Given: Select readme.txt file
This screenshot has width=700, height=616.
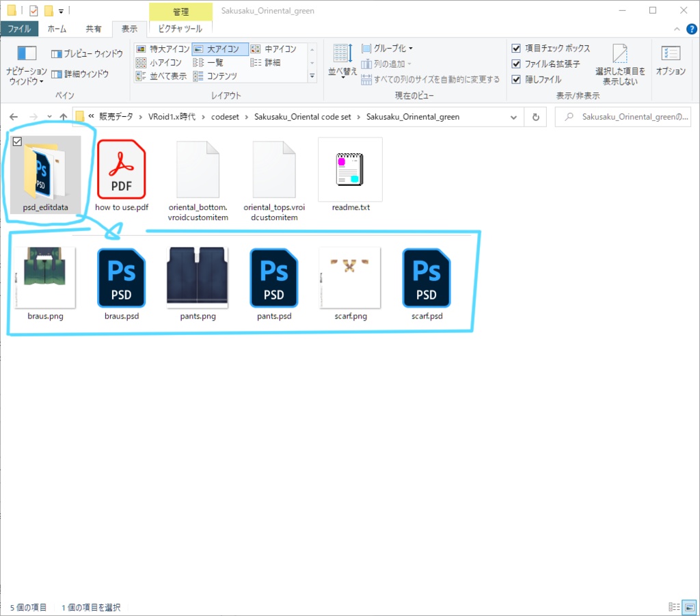Looking at the screenshot, I should coord(351,175).
